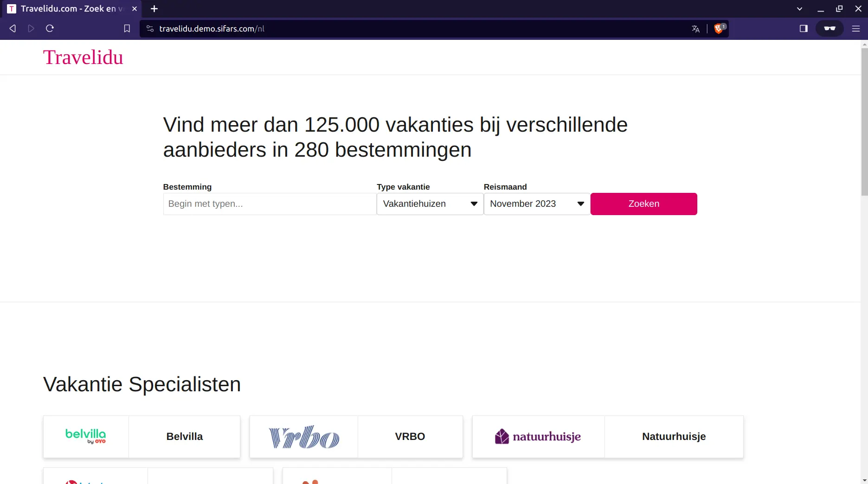Toggle the browser sidebar panel icon
The width and height of the screenshot is (868, 484).
(x=804, y=29)
